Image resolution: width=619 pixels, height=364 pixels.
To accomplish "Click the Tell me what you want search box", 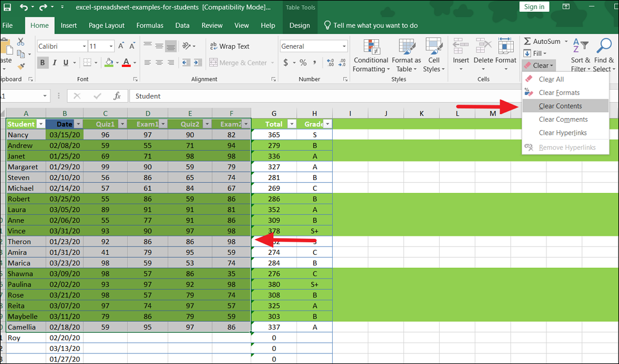I will click(371, 26).
